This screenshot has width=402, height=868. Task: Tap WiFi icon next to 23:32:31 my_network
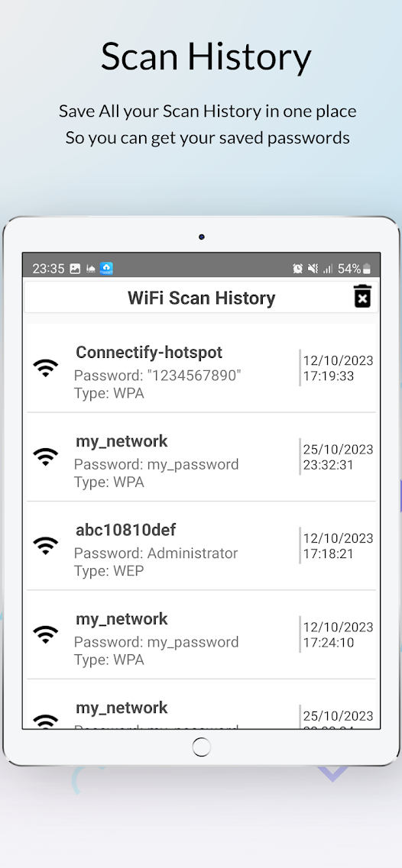coord(45,457)
